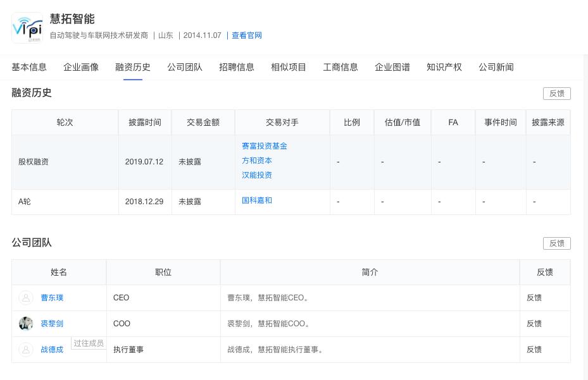Click 未披露 amount in 股权融资 row

[x=190, y=162]
